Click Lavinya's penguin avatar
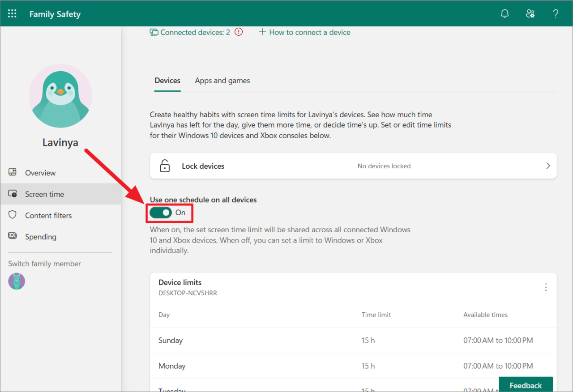The height and width of the screenshot is (392, 573). coord(60,96)
